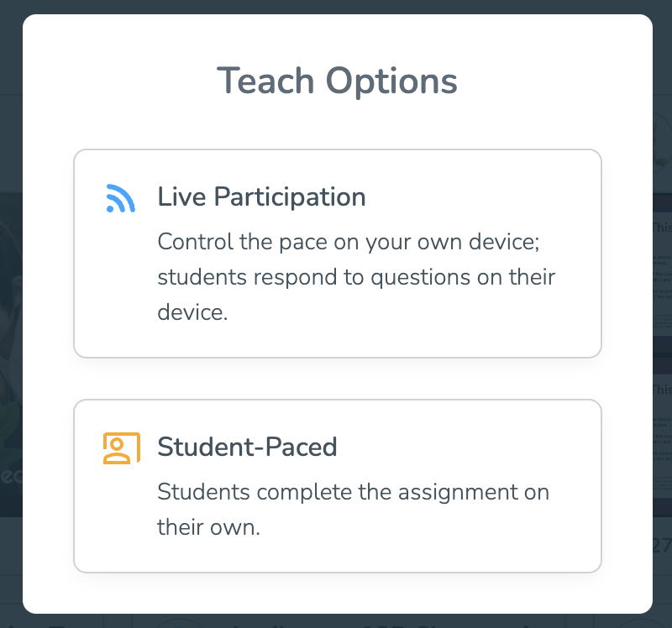Click the "Control the pace on your own device" description
Image resolution: width=672 pixels, height=628 pixels.
(349, 242)
